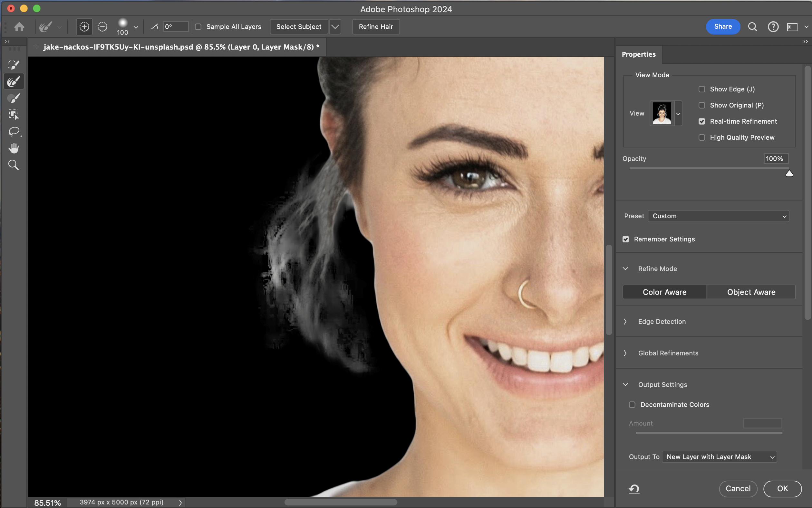This screenshot has height=508, width=812.
Task: Select the Zoom tool
Action: click(14, 165)
